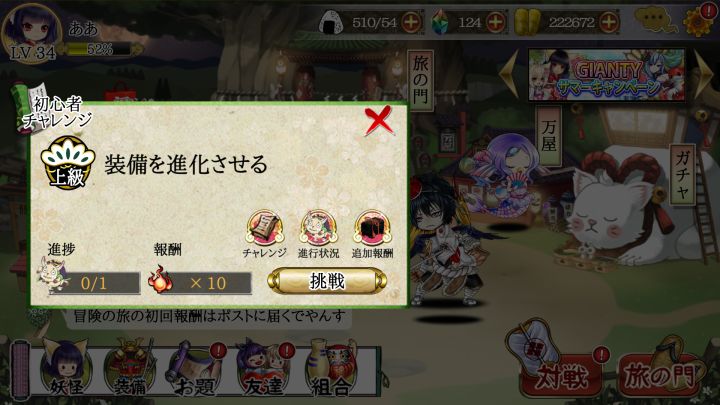Tap the 旅の門 button at bottom right
720x405 pixels.
pyautogui.click(x=661, y=367)
